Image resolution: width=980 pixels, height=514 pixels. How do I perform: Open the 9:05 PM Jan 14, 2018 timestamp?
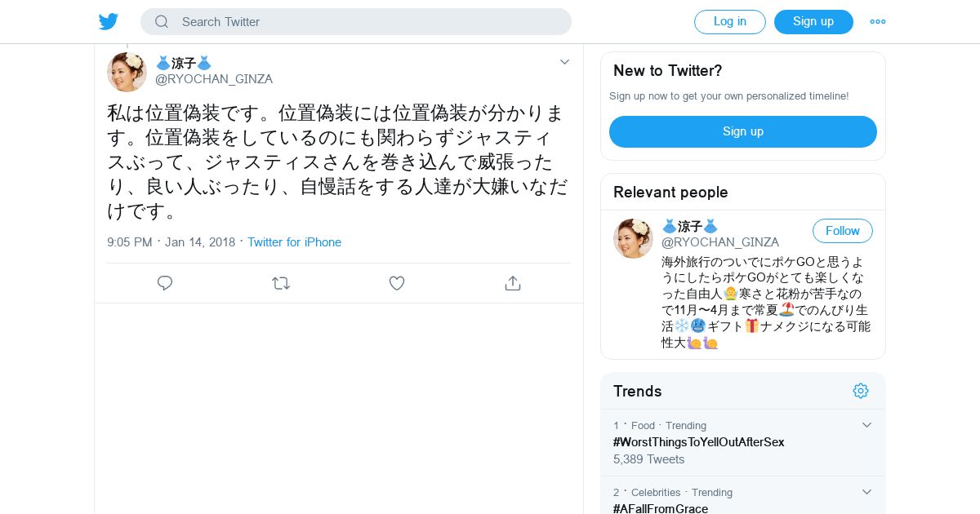171,242
